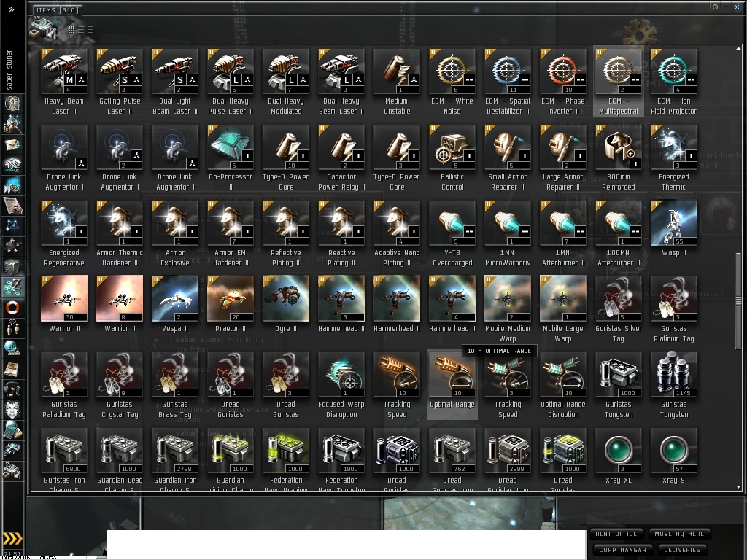Open the Items [310] tab

(x=58, y=10)
